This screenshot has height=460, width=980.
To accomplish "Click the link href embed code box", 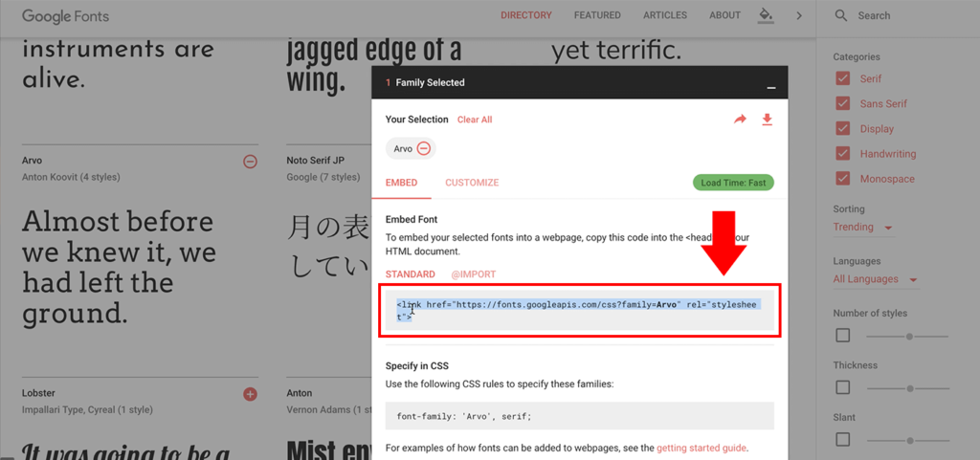I will [x=580, y=310].
